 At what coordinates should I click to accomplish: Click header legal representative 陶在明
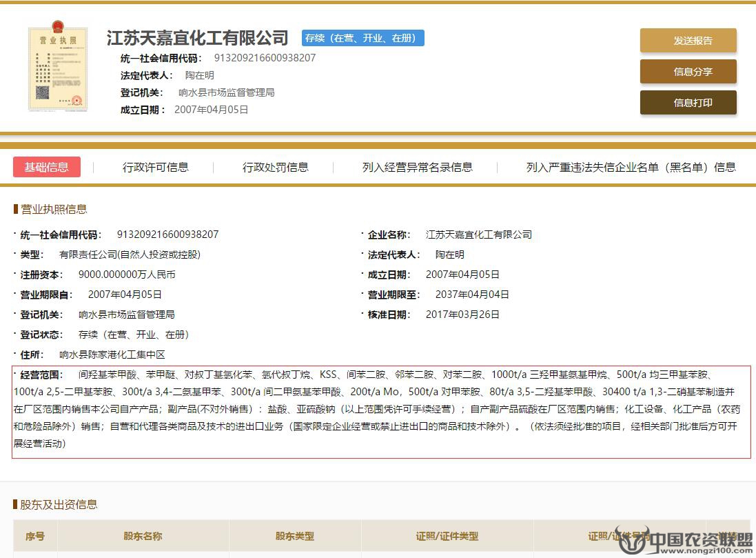[200, 75]
